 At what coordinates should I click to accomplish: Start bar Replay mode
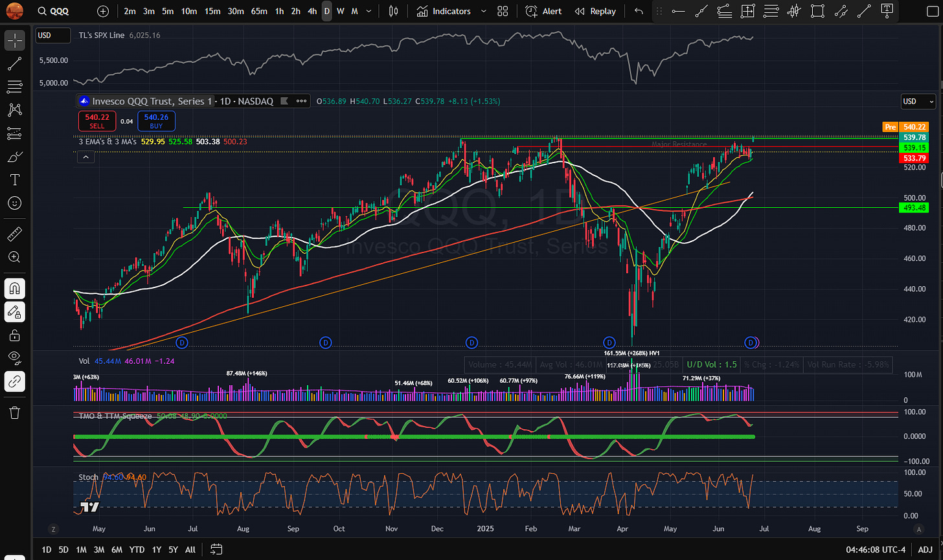click(595, 11)
